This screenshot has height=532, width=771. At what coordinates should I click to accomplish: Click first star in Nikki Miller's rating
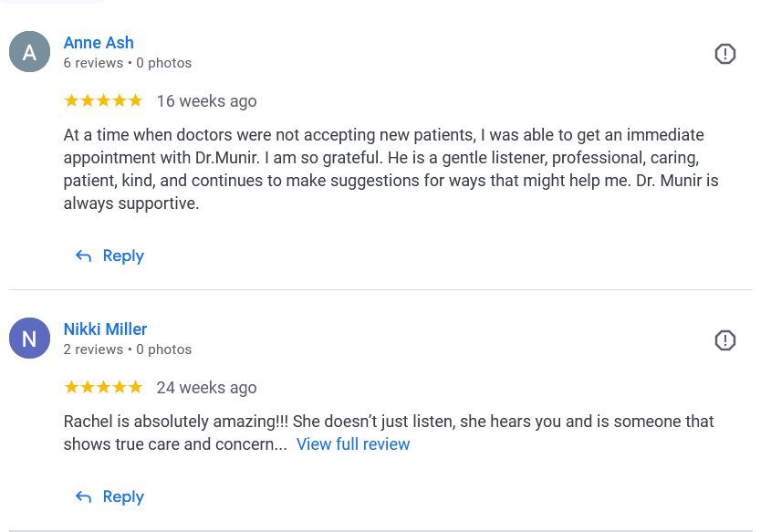(72, 387)
